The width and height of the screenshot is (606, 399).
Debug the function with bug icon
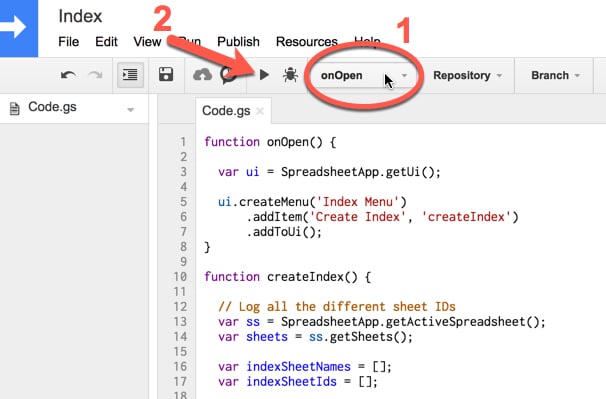pos(290,75)
